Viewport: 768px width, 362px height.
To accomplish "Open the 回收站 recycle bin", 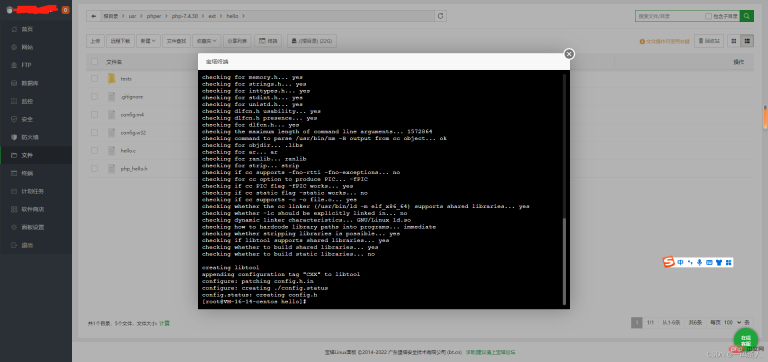I will coord(709,41).
